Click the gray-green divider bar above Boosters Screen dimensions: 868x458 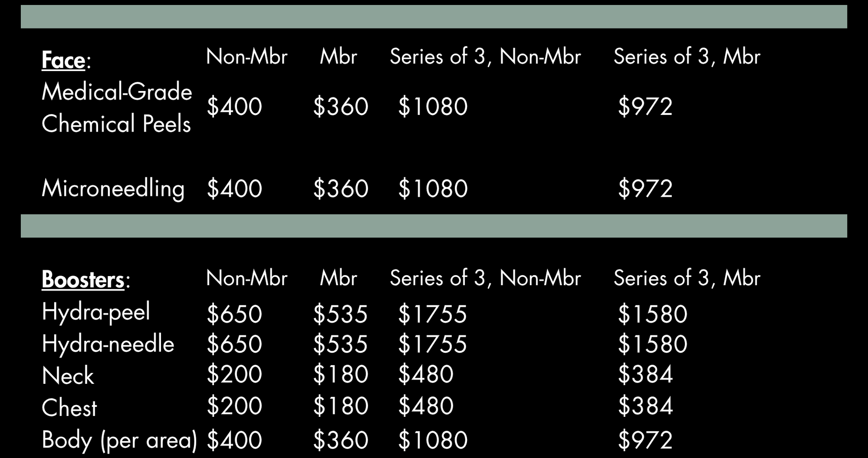click(434, 226)
